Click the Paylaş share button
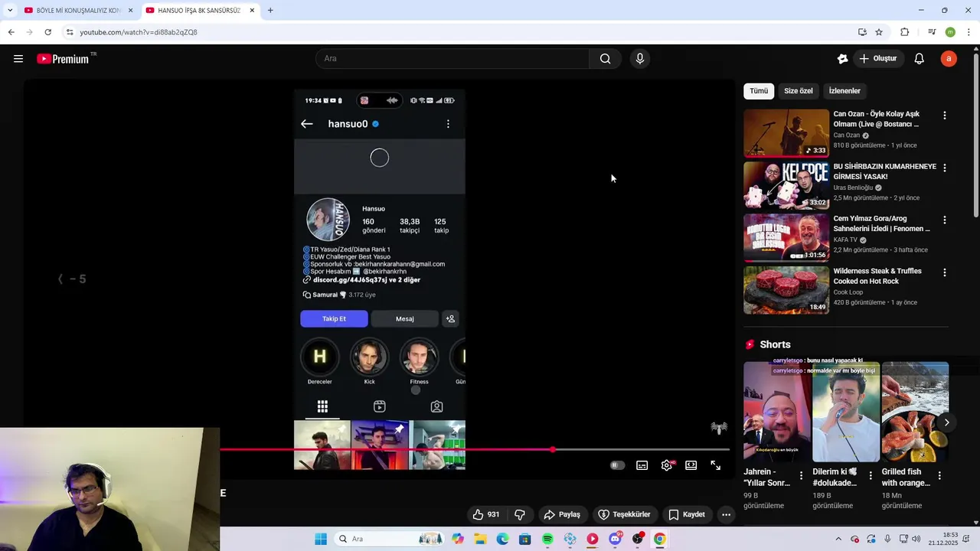The width and height of the screenshot is (980, 551). tap(562, 514)
